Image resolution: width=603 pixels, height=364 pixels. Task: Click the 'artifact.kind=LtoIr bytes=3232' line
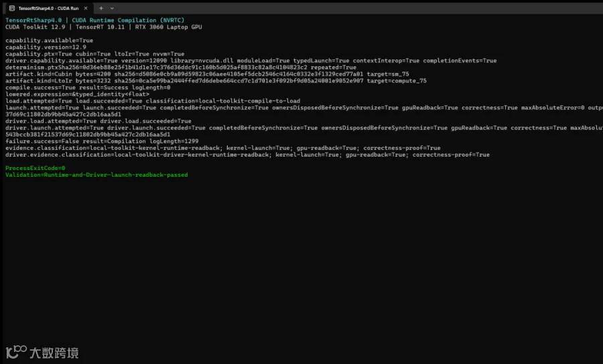pyautogui.click(x=216, y=81)
